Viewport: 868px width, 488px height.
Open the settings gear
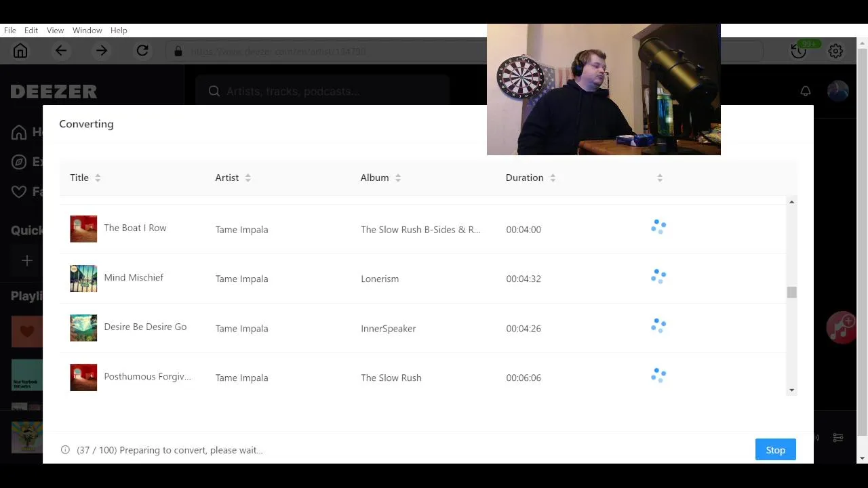click(x=835, y=51)
